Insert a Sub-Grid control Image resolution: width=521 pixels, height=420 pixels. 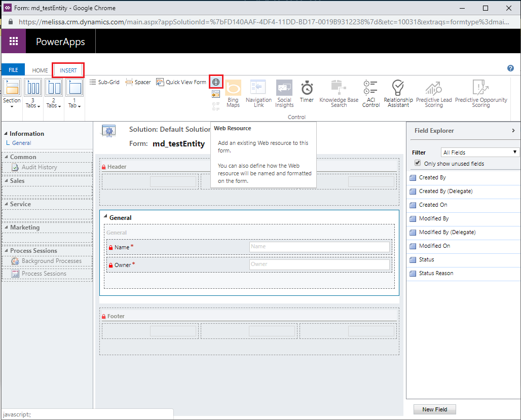pos(104,82)
